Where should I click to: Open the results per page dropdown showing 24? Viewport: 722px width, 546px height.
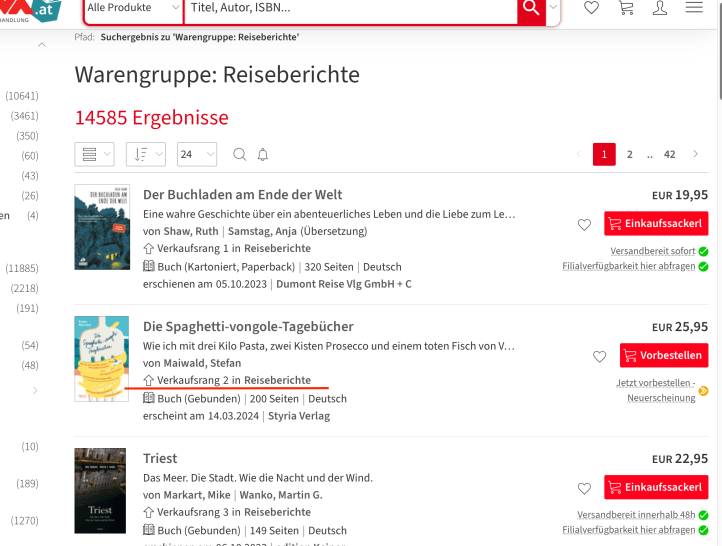[197, 154]
